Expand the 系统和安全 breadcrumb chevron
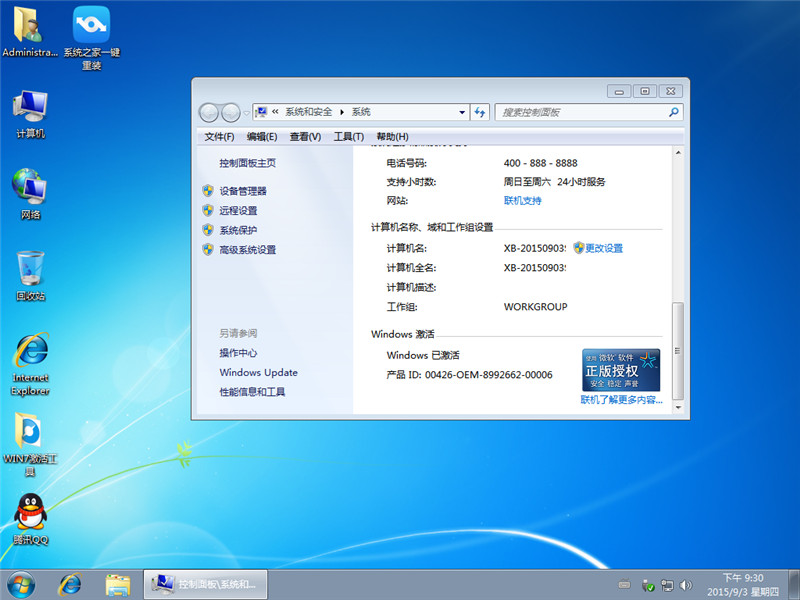The height and width of the screenshot is (600, 800). click(x=341, y=111)
